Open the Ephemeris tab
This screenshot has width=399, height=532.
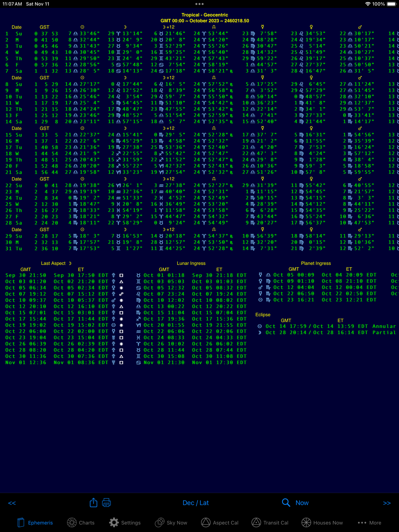pos(35,522)
